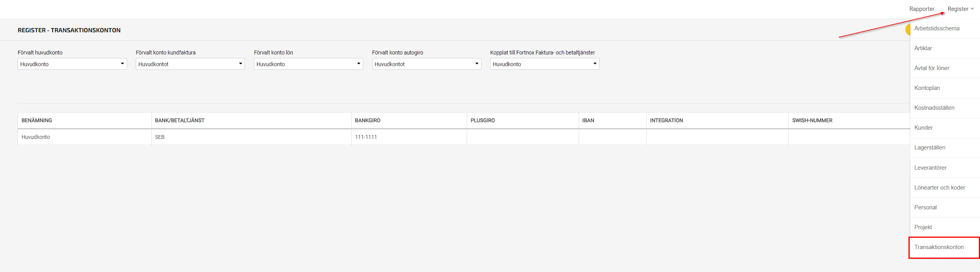Expand Förvalt konto autogiro dropdown

coord(427,64)
